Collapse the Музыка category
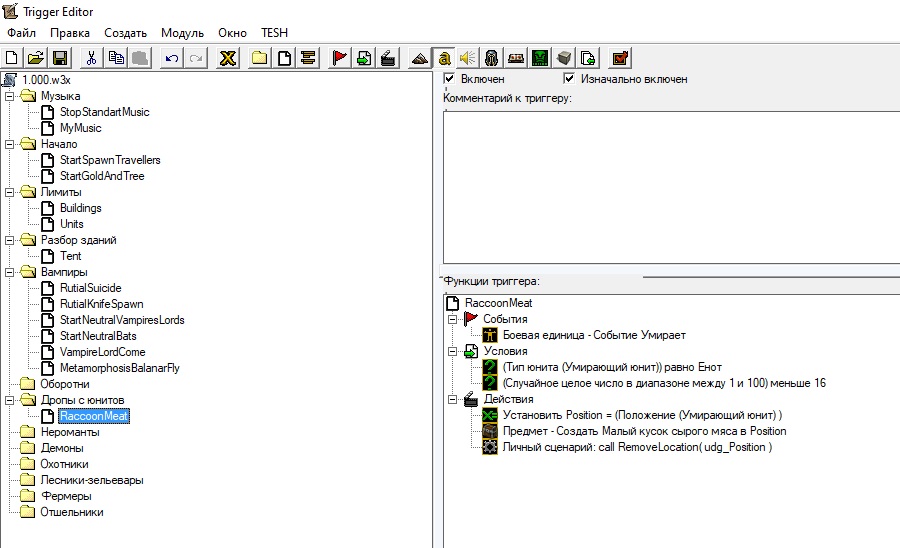 10,96
